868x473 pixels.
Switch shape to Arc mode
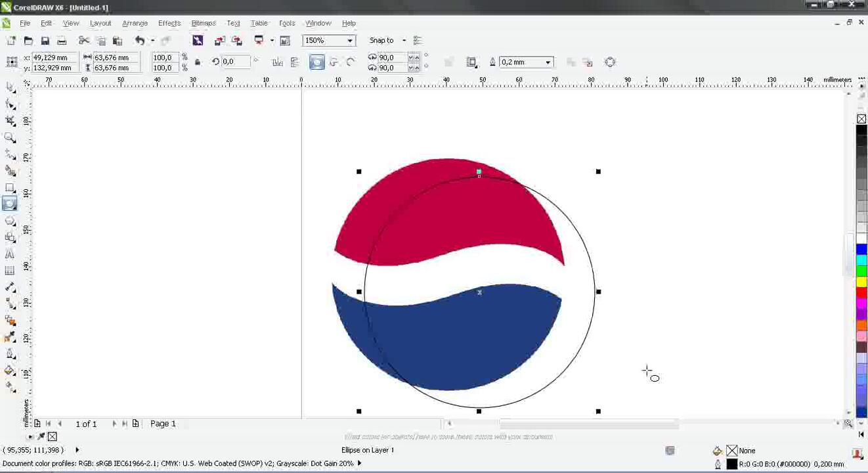pyautogui.click(x=350, y=62)
